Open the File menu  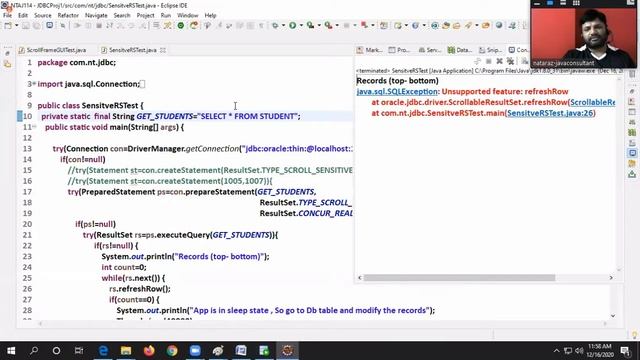point(7,15)
